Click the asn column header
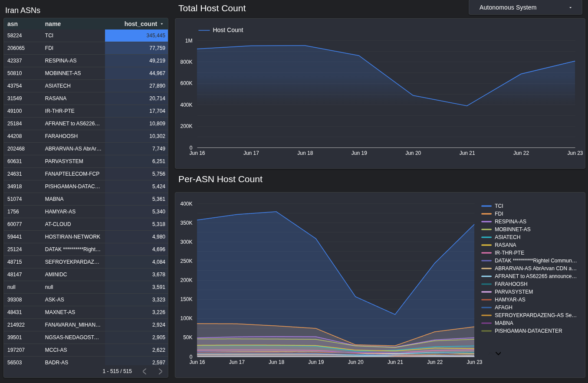This screenshot has height=383, width=588. click(x=12, y=24)
